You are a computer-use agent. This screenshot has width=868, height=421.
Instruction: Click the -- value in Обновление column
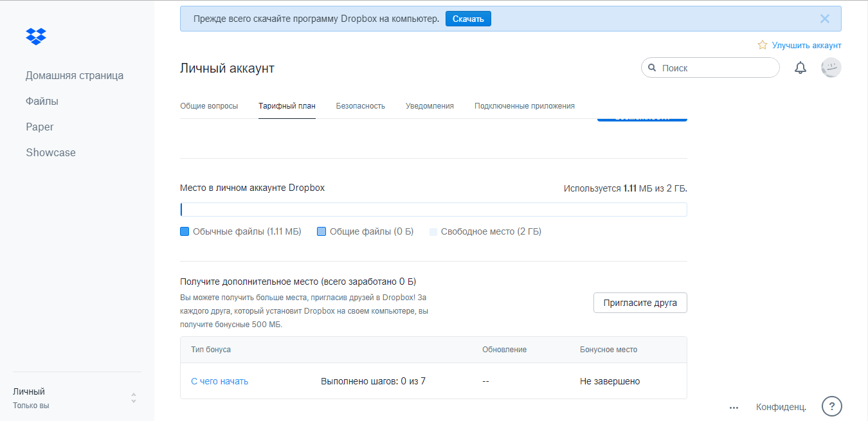coord(486,381)
